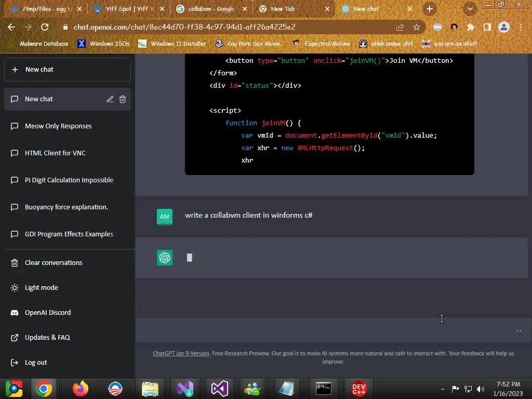Close the collabvm - Google tab
The height and width of the screenshot is (399, 532).
point(245,9)
